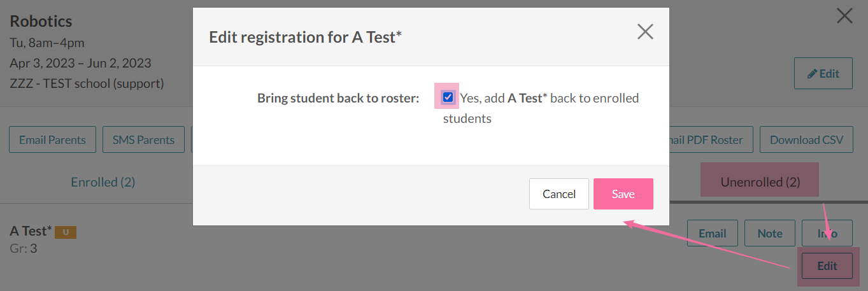
Task: Add a Note for A Test*
Action: 769,233
